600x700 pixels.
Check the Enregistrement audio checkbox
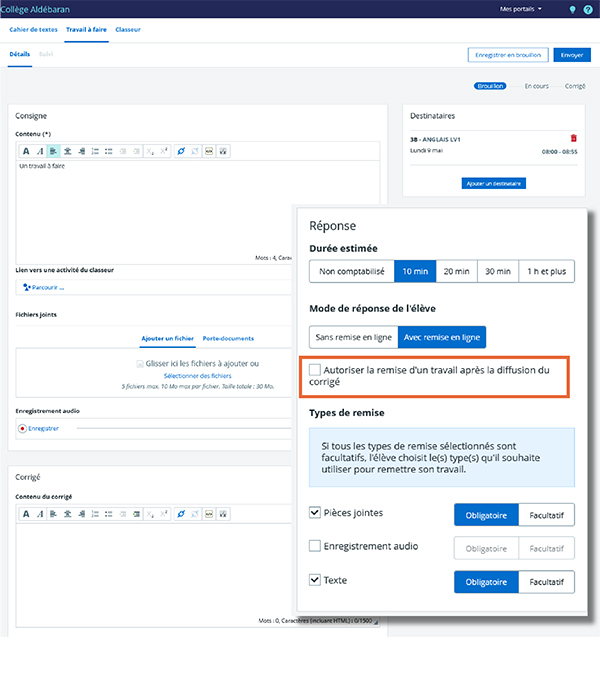tap(315, 546)
